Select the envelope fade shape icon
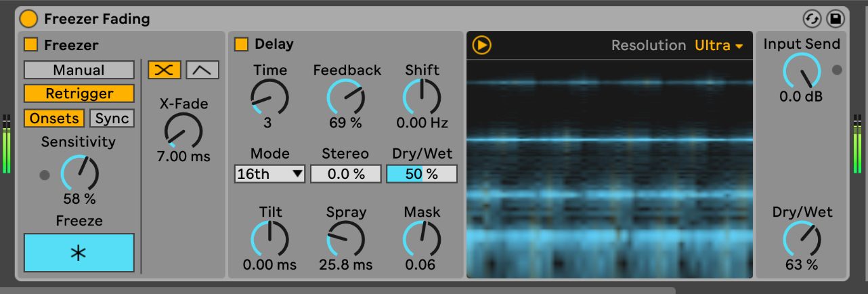 202,70
